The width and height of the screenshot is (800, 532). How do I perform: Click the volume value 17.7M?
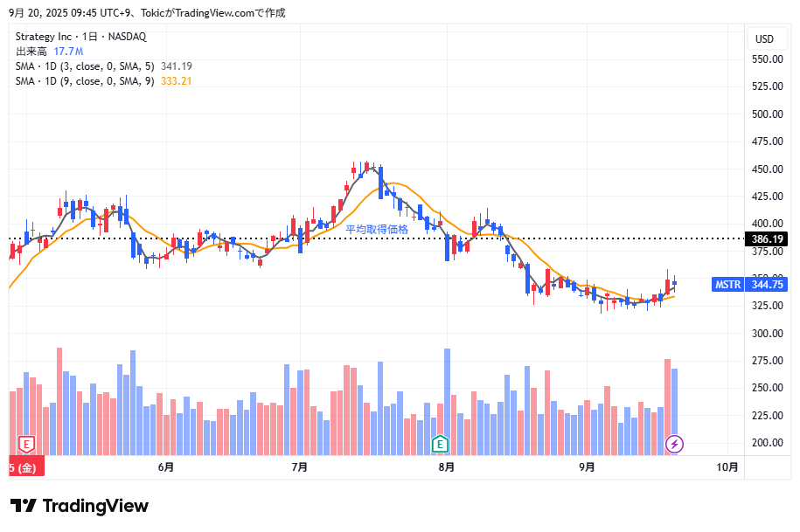(x=68, y=52)
